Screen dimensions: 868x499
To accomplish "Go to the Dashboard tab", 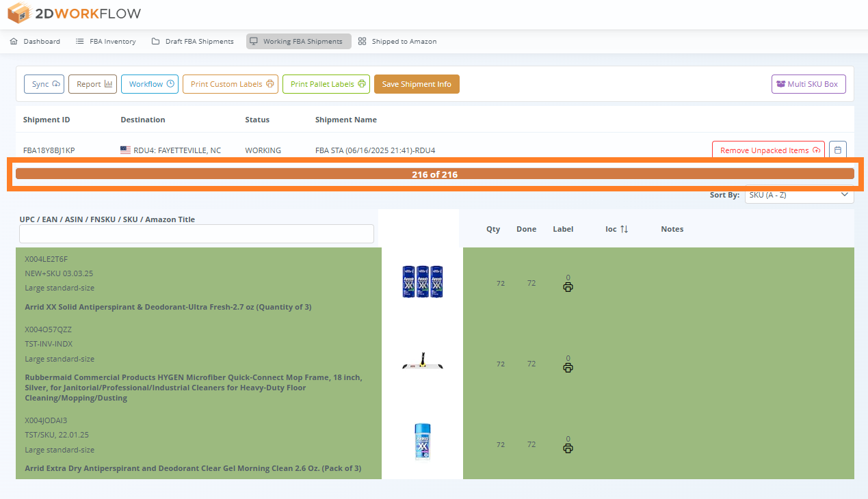I will [35, 42].
